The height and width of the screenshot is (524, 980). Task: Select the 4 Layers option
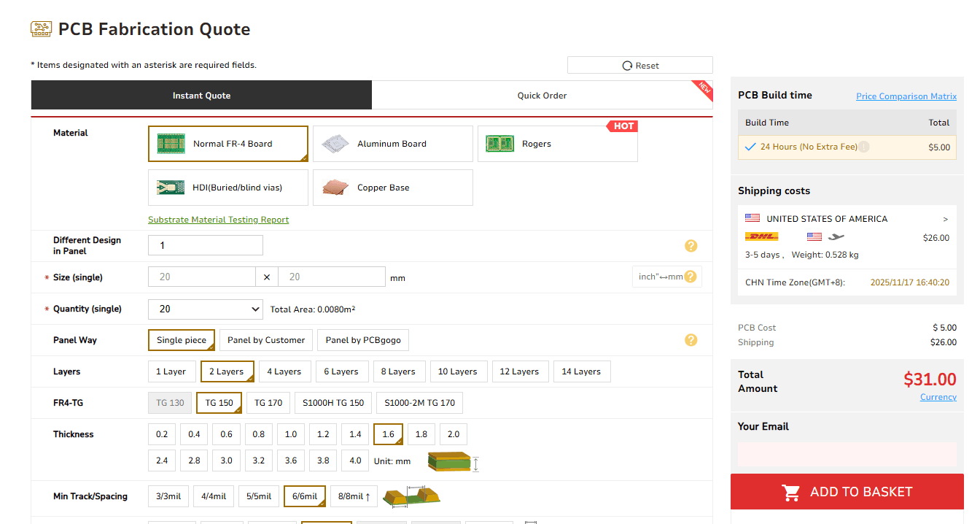[284, 371]
